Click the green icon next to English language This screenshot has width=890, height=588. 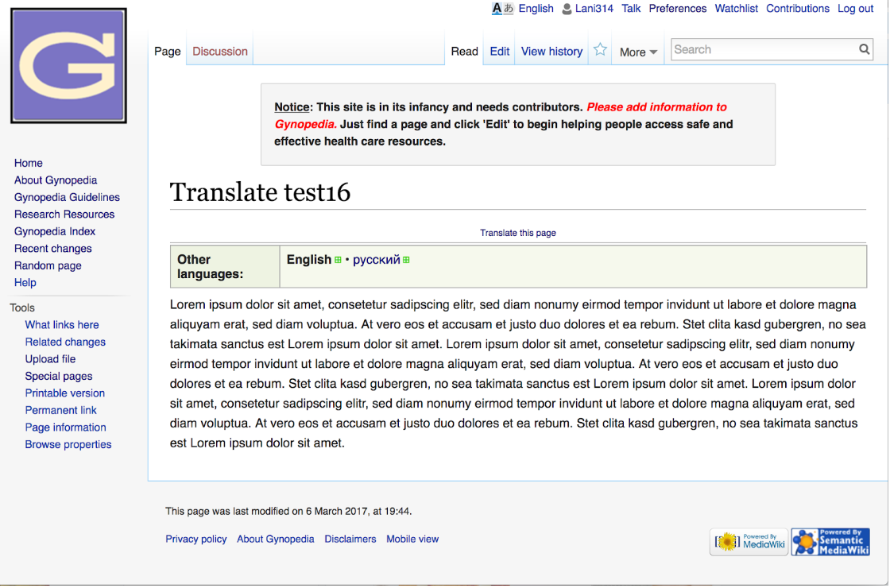[x=338, y=260]
